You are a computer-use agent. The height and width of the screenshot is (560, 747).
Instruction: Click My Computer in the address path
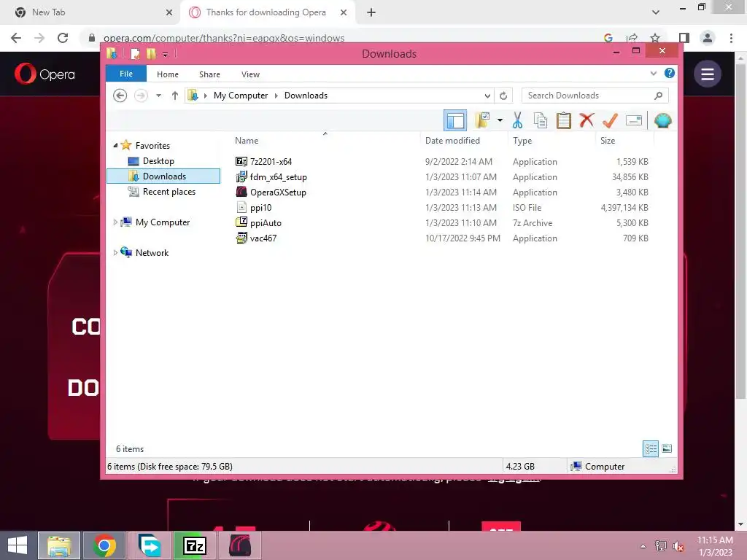241,96
